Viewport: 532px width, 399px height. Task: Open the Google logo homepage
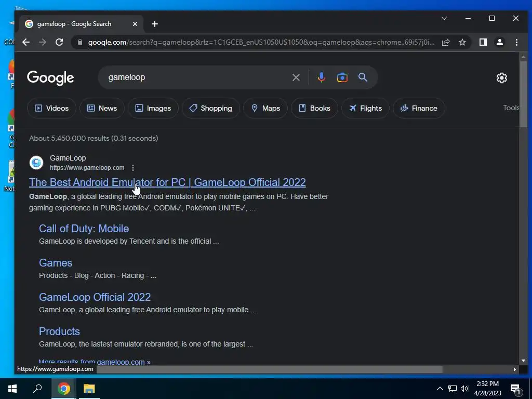50,78
